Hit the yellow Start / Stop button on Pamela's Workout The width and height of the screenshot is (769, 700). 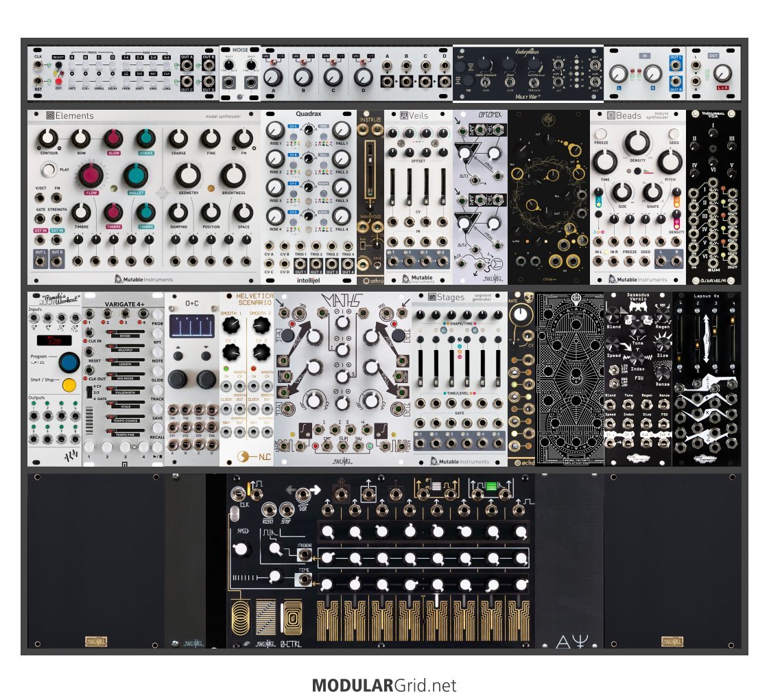pyautogui.click(x=69, y=385)
